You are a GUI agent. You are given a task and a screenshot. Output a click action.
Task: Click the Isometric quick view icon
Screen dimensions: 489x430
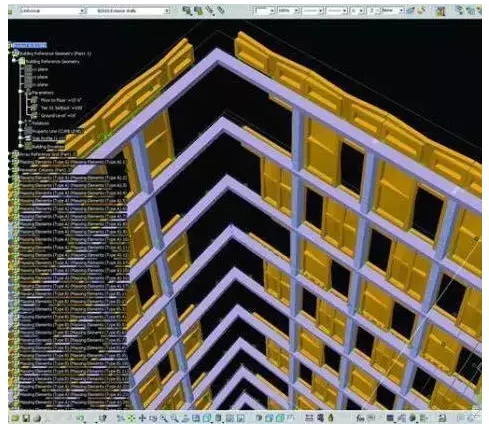pyautogui.click(x=207, y=418)
